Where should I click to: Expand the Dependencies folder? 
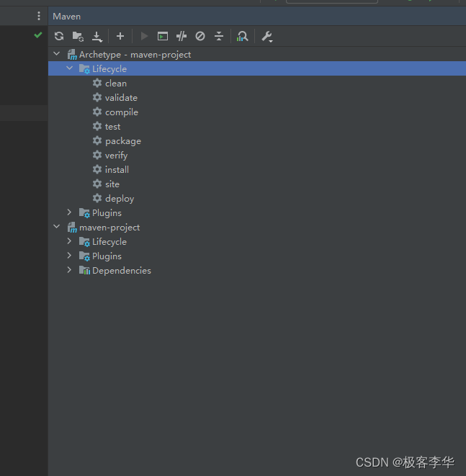pyautogui.click(x=70, y=270)
